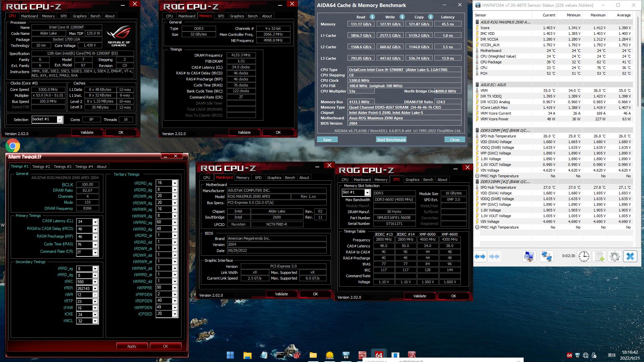Viewport: 644px width, 362px height.
Task: Open HWiNFO sensor settings gear icon
Action: click(x=614, y=257)
